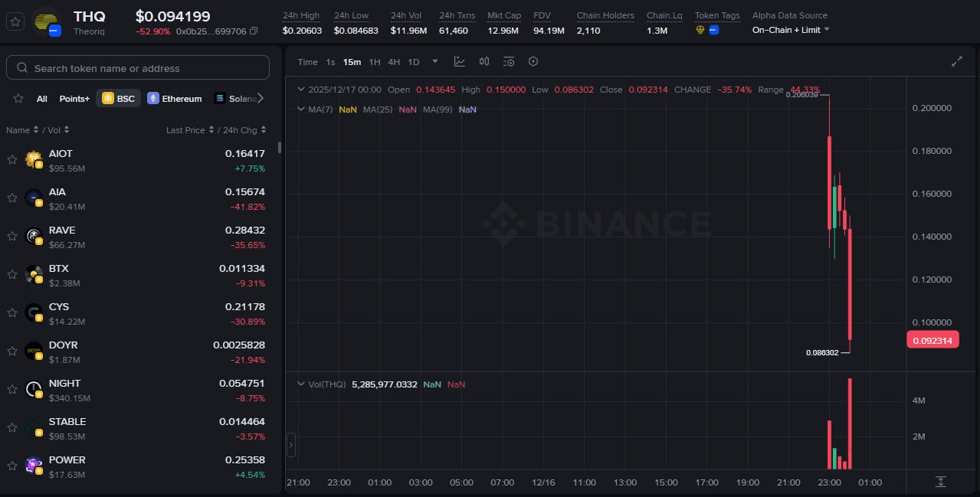Click the auto-fit price scale icon

(x=941, y=482)
